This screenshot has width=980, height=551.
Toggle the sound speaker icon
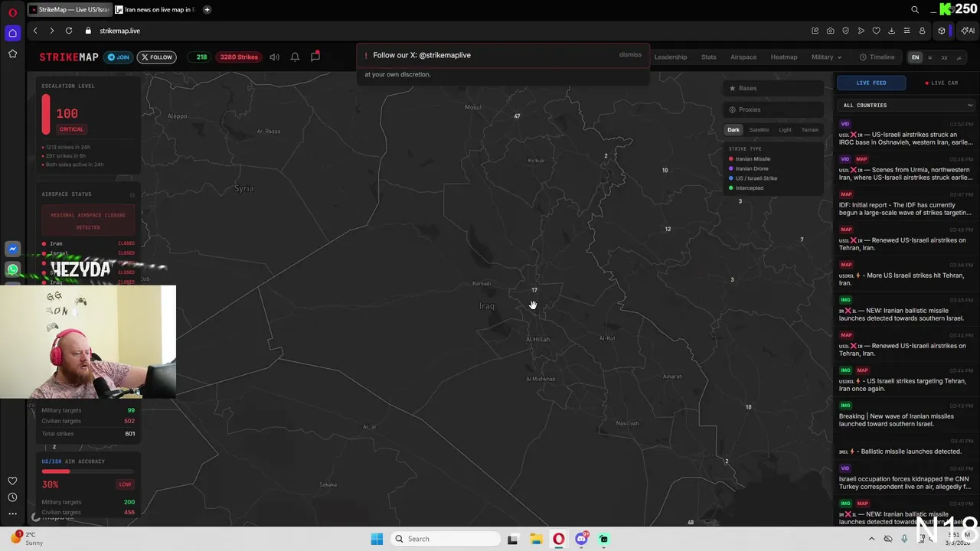[274, 57]
